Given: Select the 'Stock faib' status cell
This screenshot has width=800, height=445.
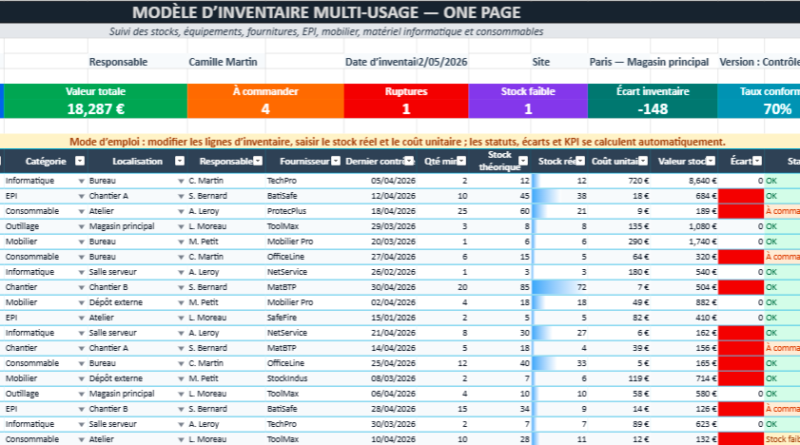Looking at the screenshot, I should point(782,439).
